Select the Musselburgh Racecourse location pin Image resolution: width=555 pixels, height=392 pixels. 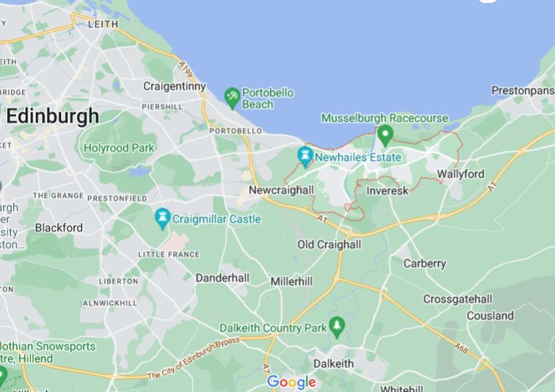pos(385,136)
